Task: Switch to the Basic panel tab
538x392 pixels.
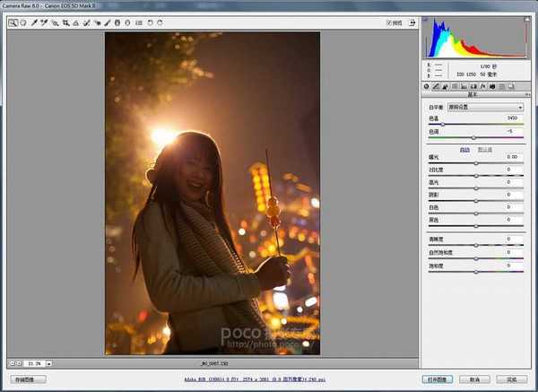Action: pos(426,87)
